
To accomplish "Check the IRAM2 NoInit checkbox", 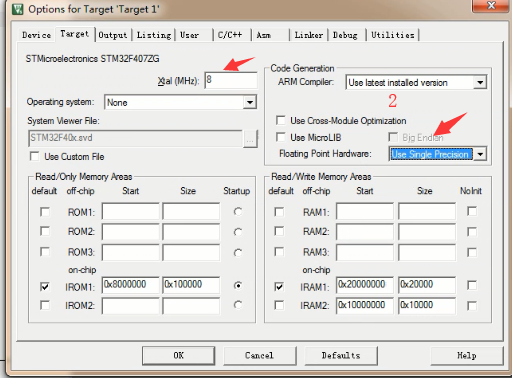I will click(x=472, y=306).
